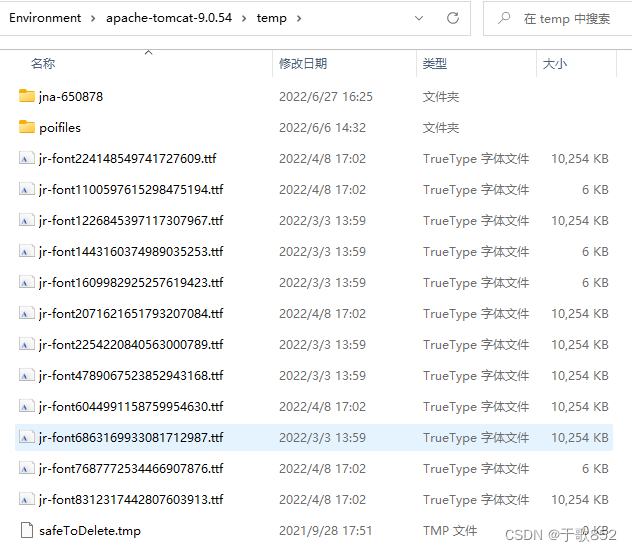Sort by 名称 column header
632x552 pixels.
(43, 64)
